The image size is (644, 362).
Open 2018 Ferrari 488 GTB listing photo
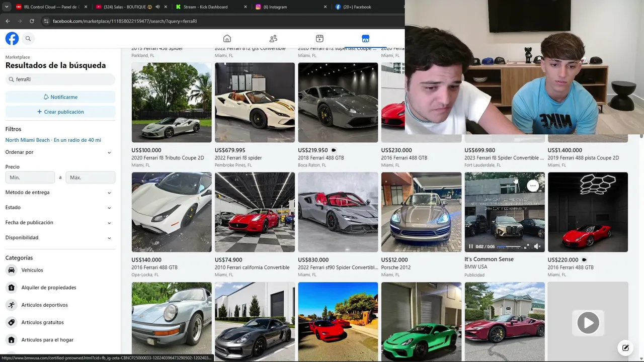[338, 103]
